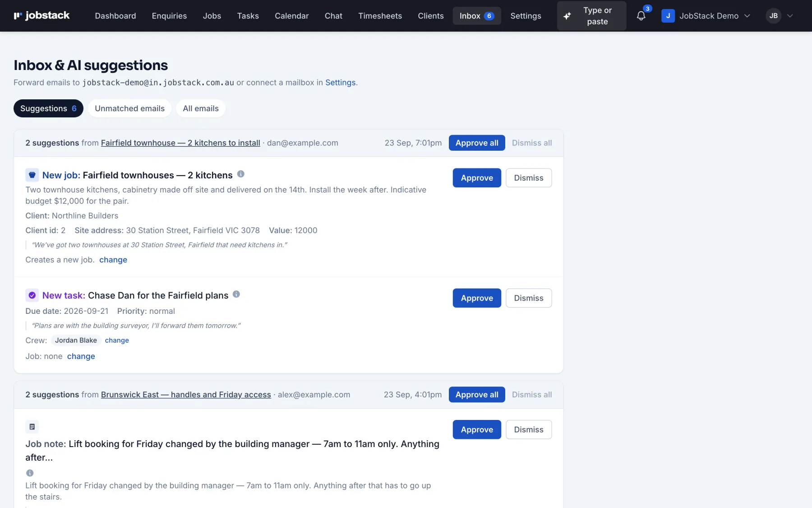Click the new job bucket icon
Viewport: 812px width, 508px height.
(32, 175)
